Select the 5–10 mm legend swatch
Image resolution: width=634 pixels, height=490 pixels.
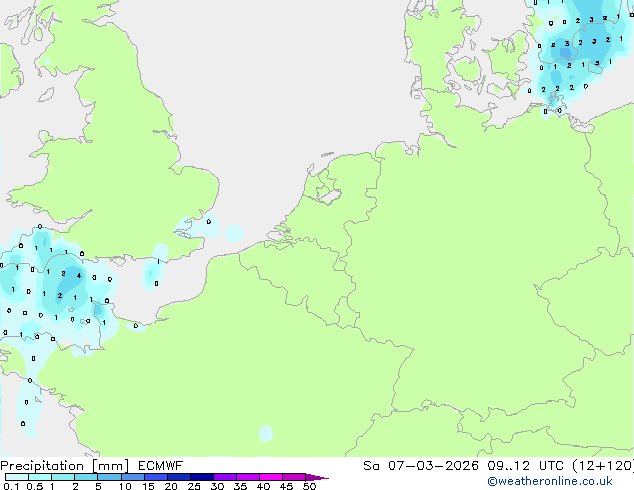[x=109, y=477]
